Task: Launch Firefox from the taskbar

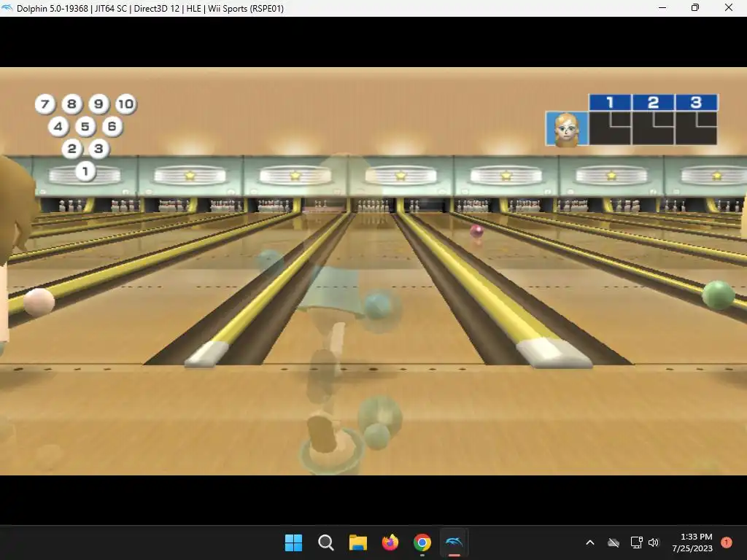Action: [390, 542]
